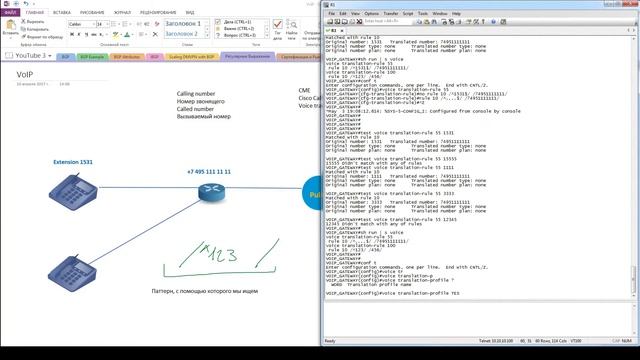Image resolution: width=640 pixels, height=360 pixels.
Task: Select the VoIP page title
Action: click(x=24, y=74)
